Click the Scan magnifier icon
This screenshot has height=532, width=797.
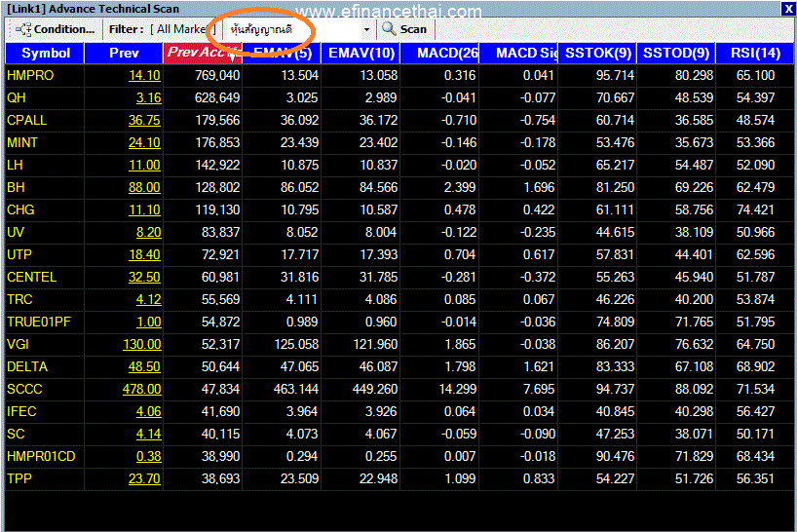[389, 29]
